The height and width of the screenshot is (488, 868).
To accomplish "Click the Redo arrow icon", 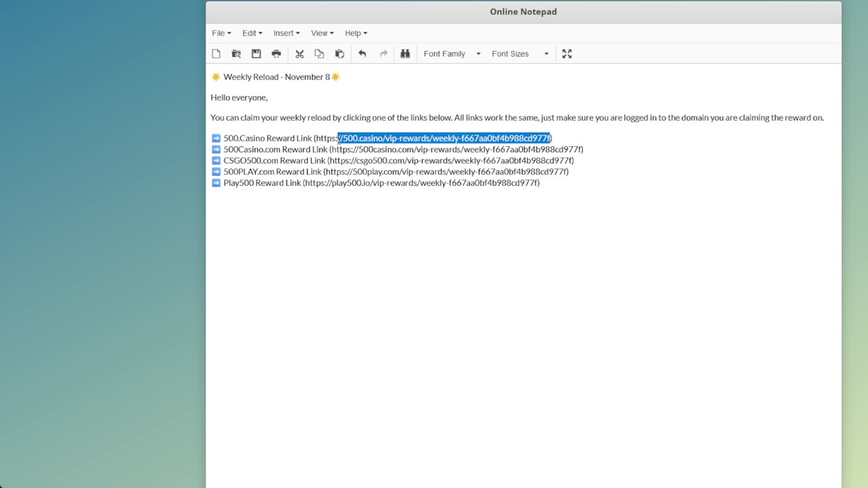I will tap(383, 54).
